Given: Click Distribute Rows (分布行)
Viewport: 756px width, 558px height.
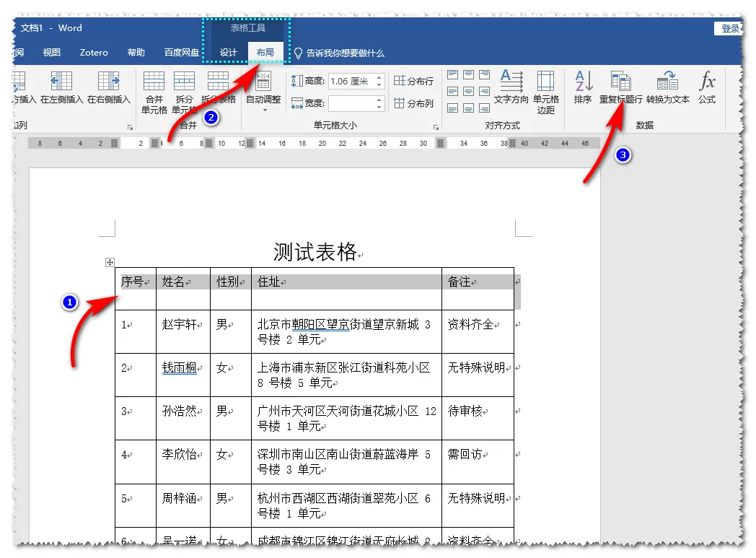Looking at the screenshot, I should [x=413, y=81].
